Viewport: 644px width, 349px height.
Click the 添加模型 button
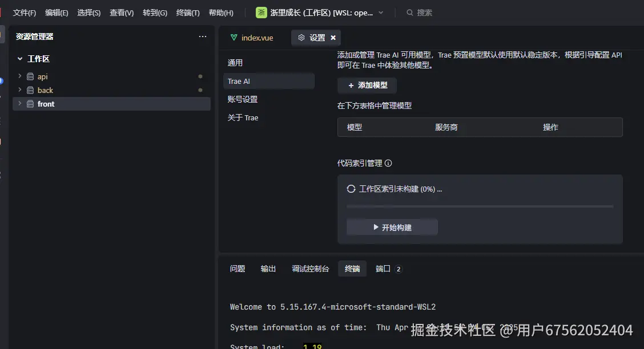coord(367,86)
